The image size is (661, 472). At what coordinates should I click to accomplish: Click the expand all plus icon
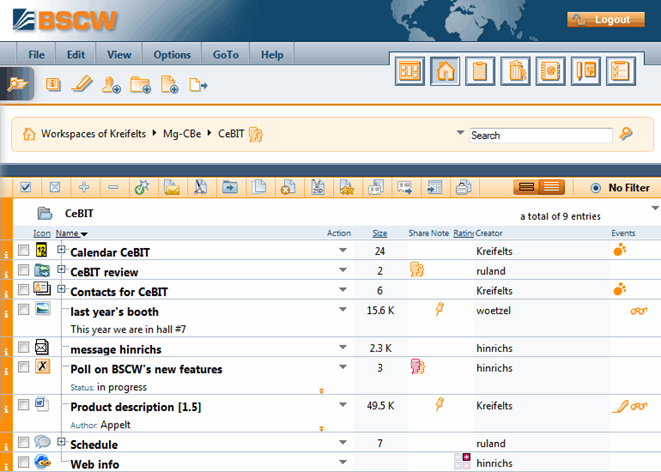(84, 187)
